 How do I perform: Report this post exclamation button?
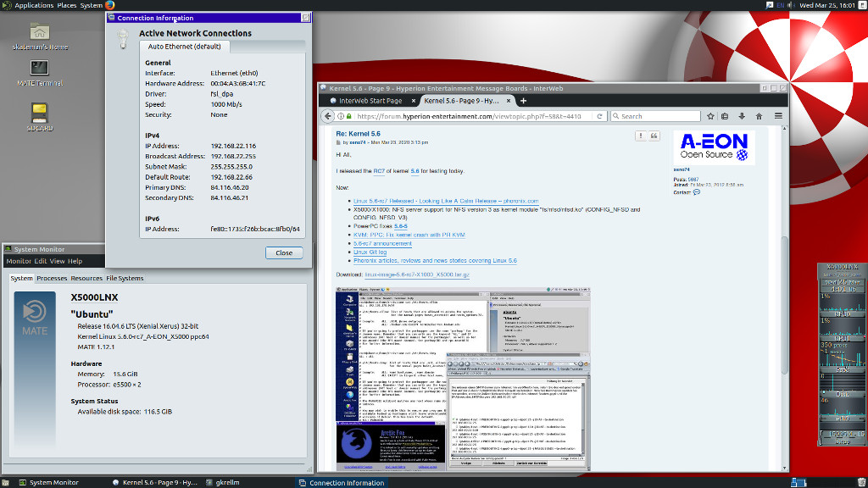point(641,136)
